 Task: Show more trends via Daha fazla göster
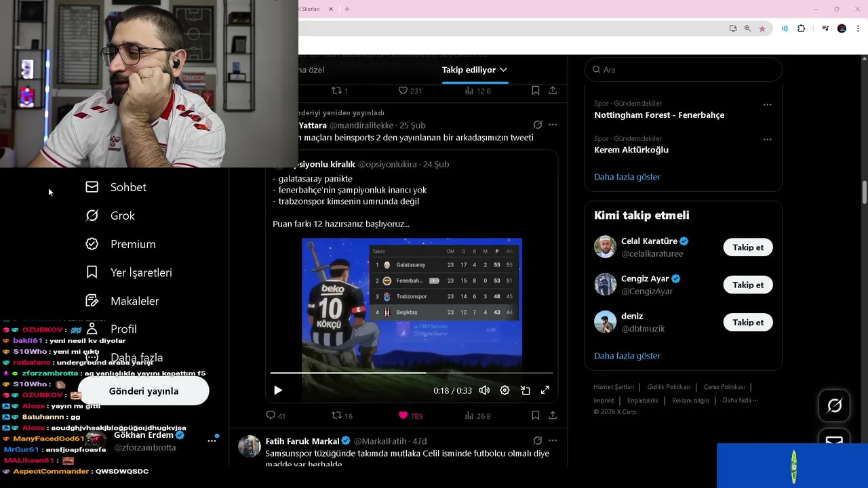point(627,177)
